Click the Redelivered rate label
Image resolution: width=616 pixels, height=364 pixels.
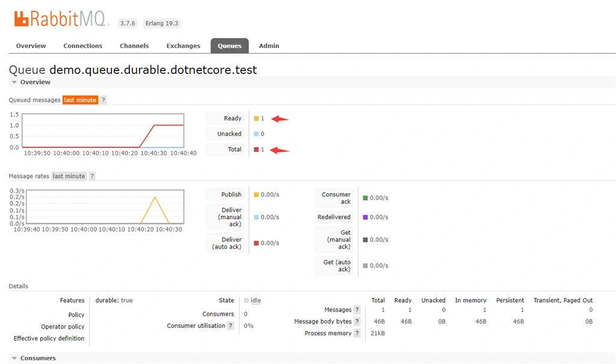(x=334, y=217)
